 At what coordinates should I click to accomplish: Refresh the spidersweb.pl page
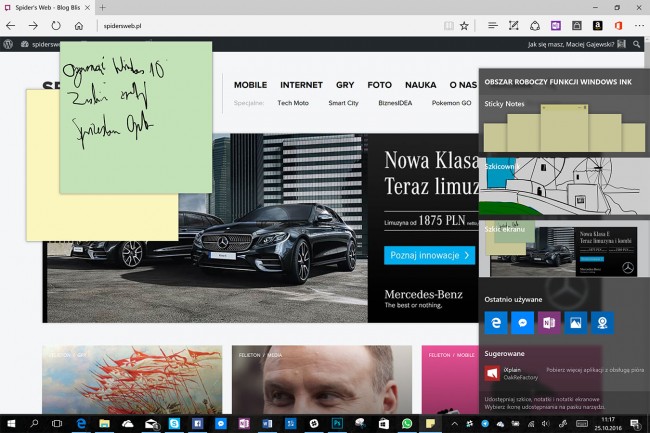tap(56, 26)
